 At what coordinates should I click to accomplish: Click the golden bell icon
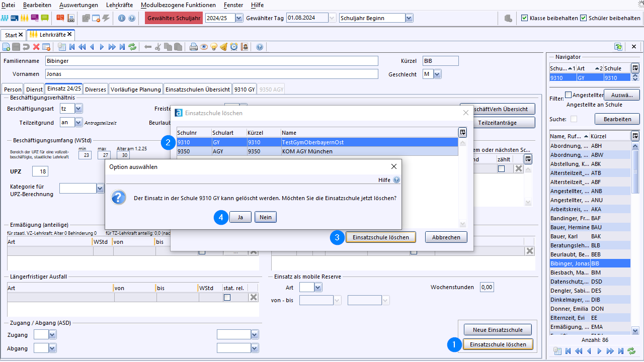(224, 47)
